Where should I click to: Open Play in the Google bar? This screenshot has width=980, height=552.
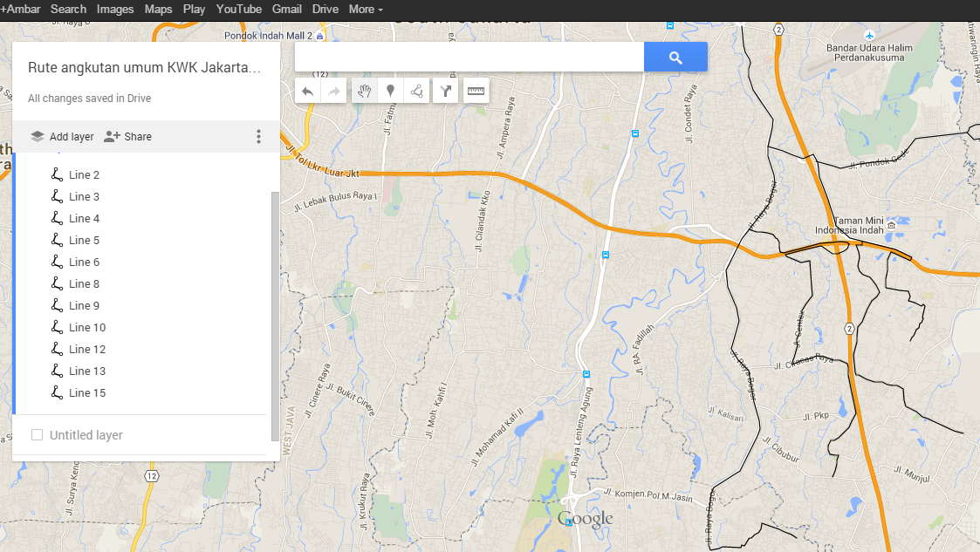194,10
